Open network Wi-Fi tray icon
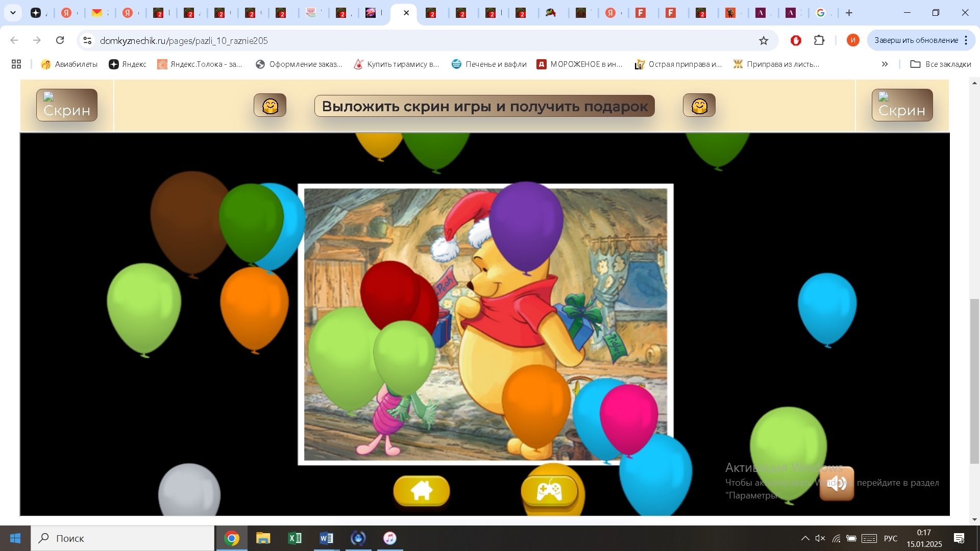 pyautogui.click(x=836, y=538)
